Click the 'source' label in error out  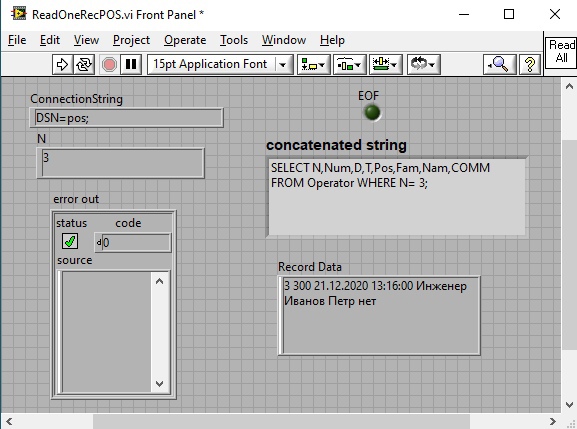point(75,260)
